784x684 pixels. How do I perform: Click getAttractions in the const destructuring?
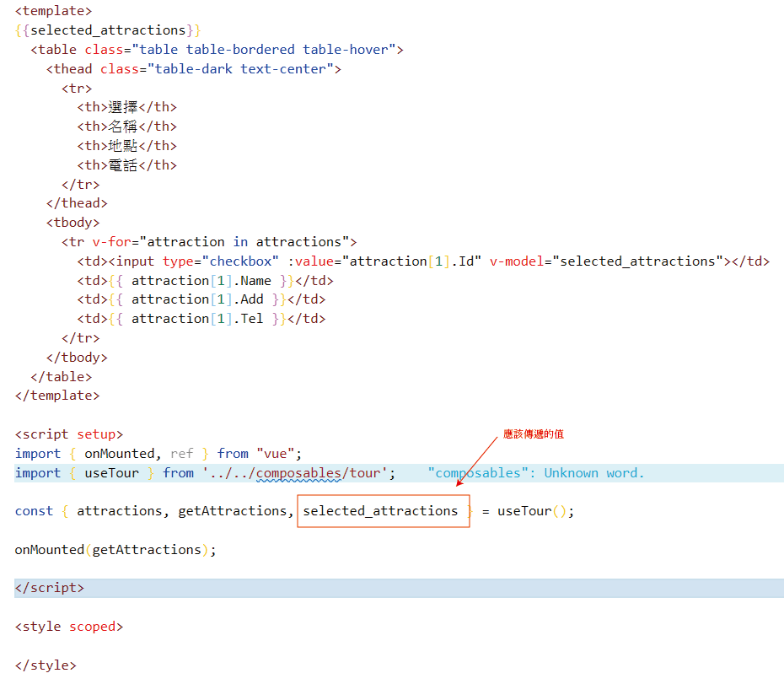[233, 511]
